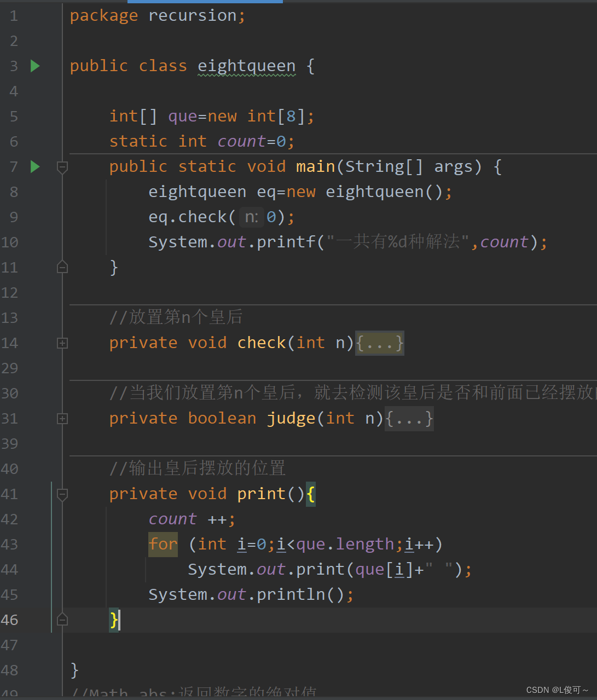This screenshot has height=700, width=597.
Task: Select the highlighted for keyword
Action: [163, 544]
